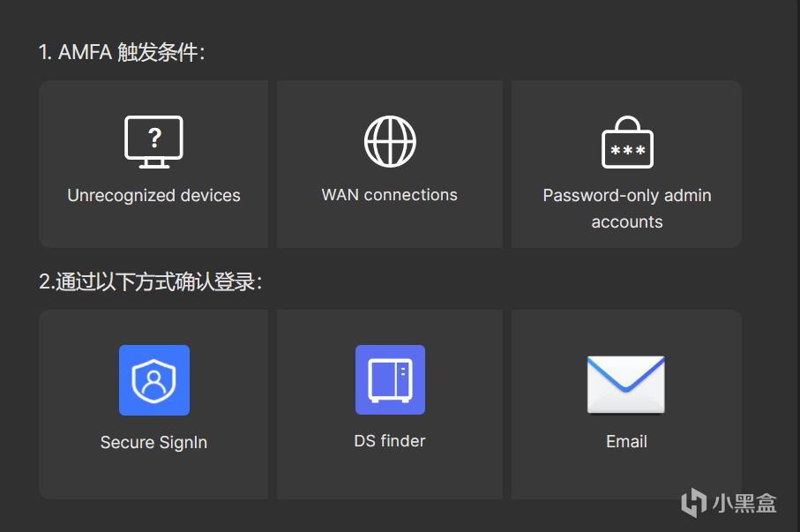The image size is (800, 532).
Task: Open the DS finder app icon
Action: click(x=390, y=379)
